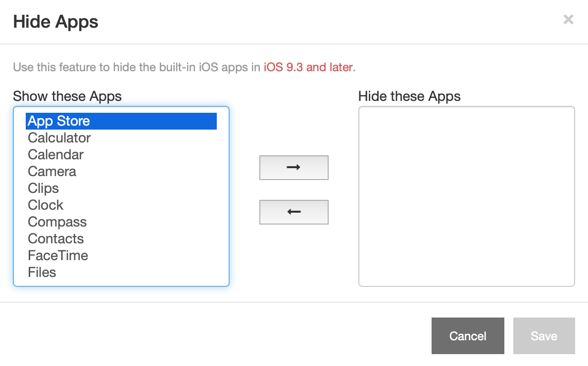Save the hidden apps settings
The height and width of the screenshot is (366, 588).
pos(544,336)
